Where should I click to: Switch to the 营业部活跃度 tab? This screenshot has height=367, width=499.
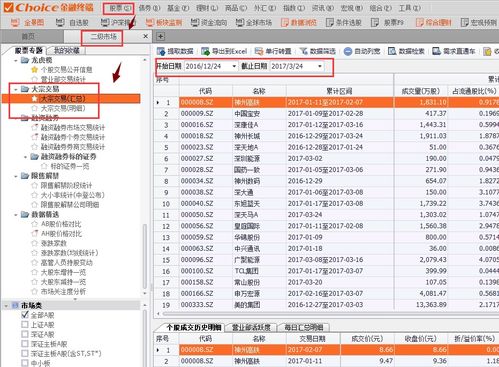[x=251, y=327]
